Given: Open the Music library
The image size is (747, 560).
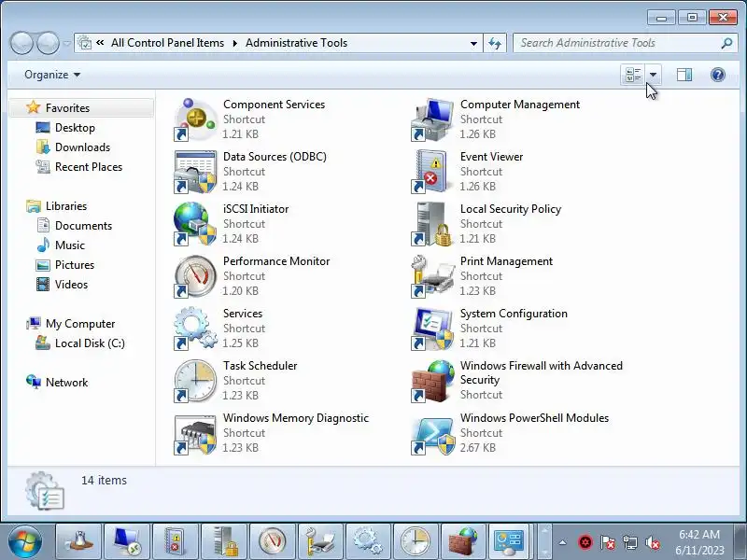Looking at the screenshot, I should pyautogui.click(x=69, y=245).
